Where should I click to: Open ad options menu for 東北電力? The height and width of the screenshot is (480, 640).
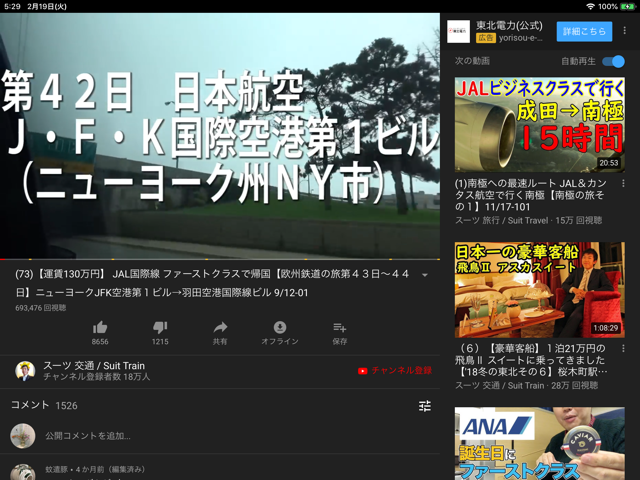624,31
